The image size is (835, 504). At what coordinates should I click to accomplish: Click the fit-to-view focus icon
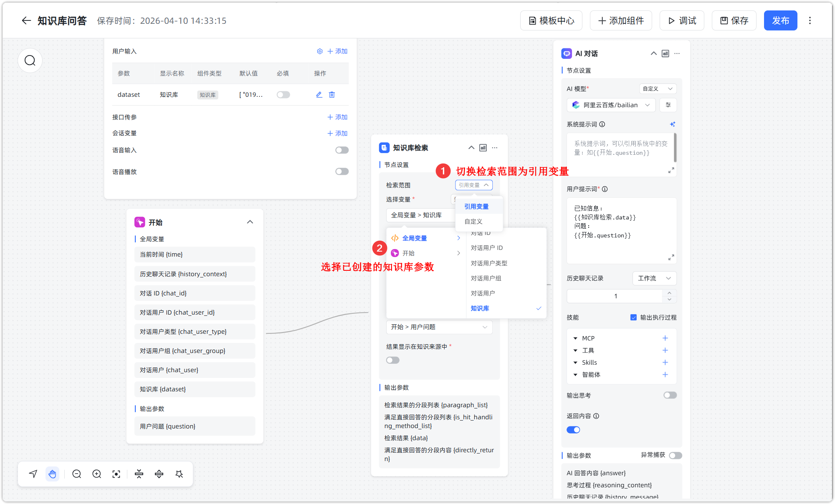pyautogui.click(x=116, y=474)
